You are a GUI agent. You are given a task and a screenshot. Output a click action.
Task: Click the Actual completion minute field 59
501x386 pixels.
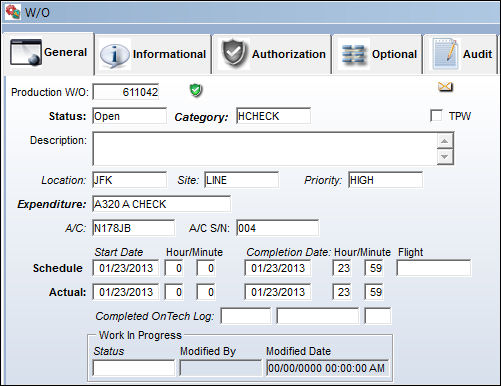pyautogui.click(x=374, y=292)
